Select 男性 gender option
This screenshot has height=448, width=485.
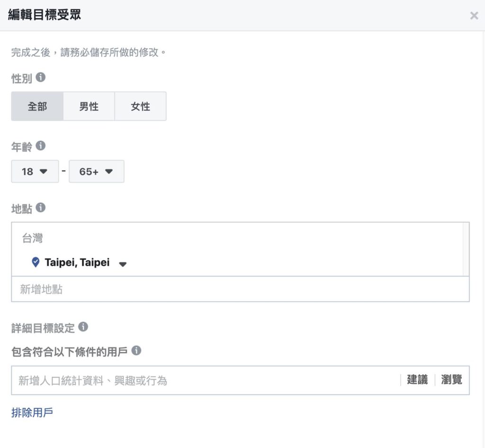(x=89, y=106)
